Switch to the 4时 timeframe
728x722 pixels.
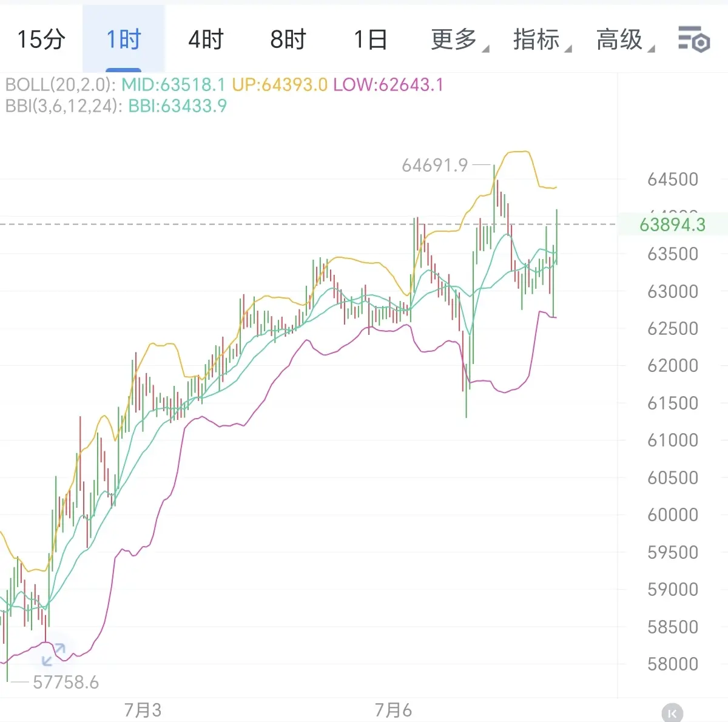click(x=206, y=39)
